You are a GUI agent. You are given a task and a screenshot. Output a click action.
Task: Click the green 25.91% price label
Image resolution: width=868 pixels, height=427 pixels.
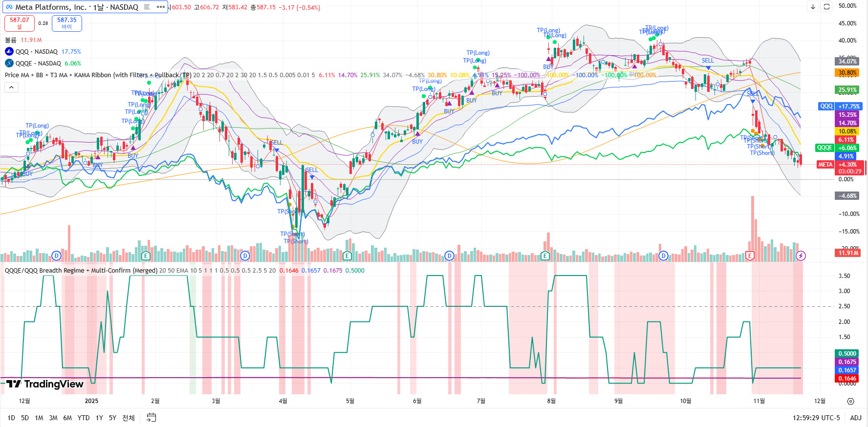pos(847,90)
